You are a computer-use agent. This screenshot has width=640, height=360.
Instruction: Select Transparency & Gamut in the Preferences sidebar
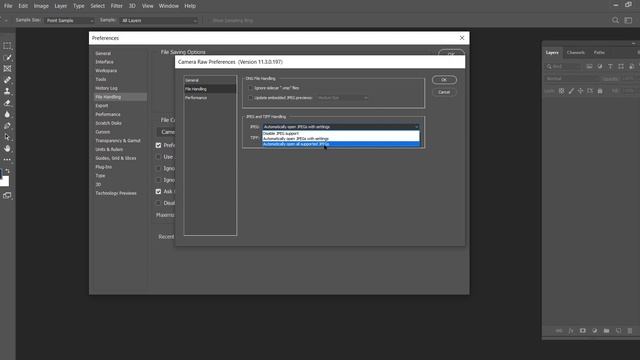click(118, 141)
